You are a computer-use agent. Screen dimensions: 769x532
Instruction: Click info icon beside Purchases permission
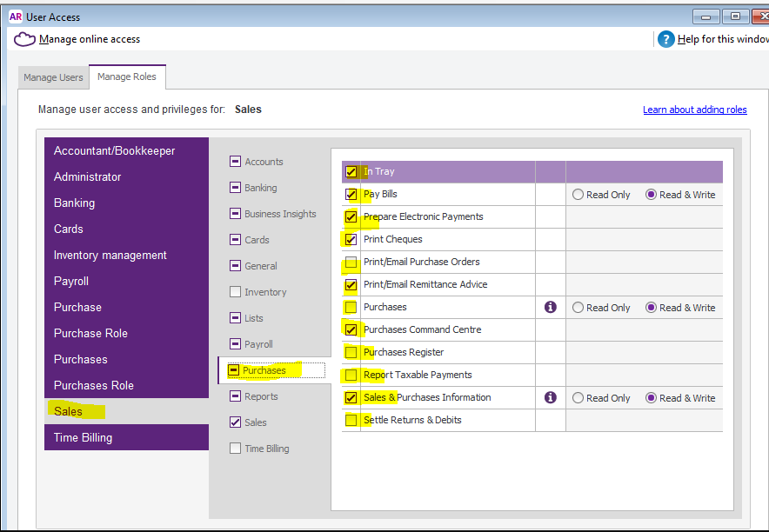(x=550, y=307)
